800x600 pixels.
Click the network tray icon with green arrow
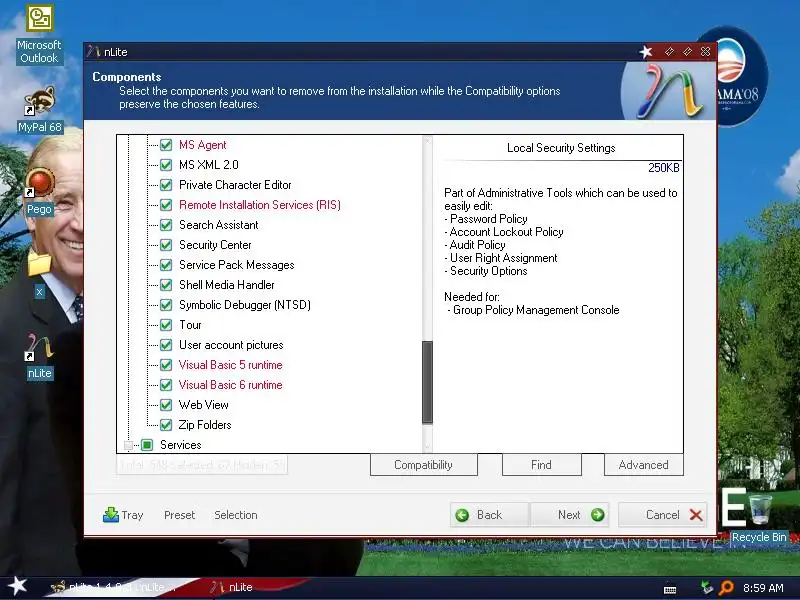[707, 588]
